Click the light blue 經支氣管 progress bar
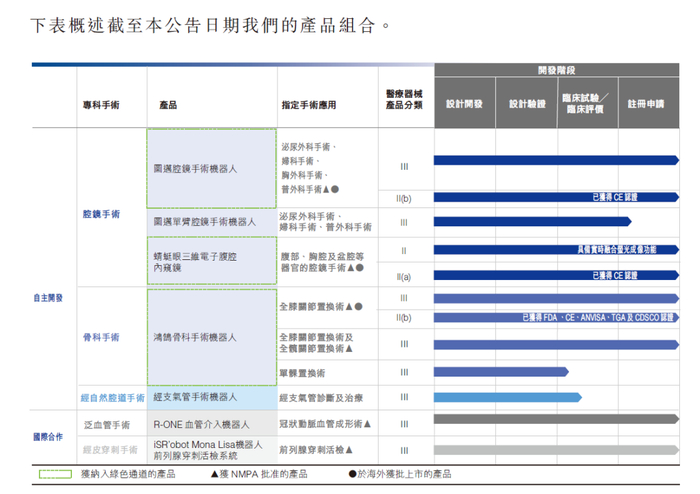Screen dimensions: 700x494 tap(508, 397)
